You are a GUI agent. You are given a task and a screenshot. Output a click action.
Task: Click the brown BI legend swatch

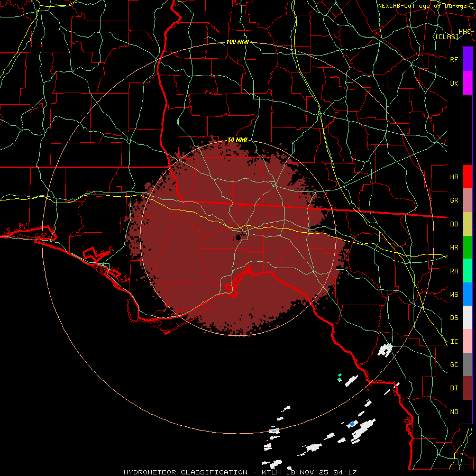click(x=467, y=388)
